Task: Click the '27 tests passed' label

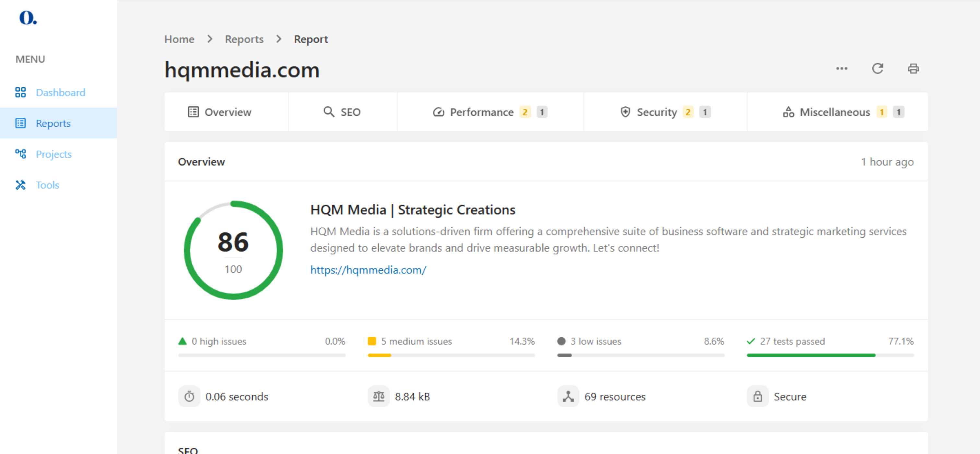Action: [x=792, y=341]
